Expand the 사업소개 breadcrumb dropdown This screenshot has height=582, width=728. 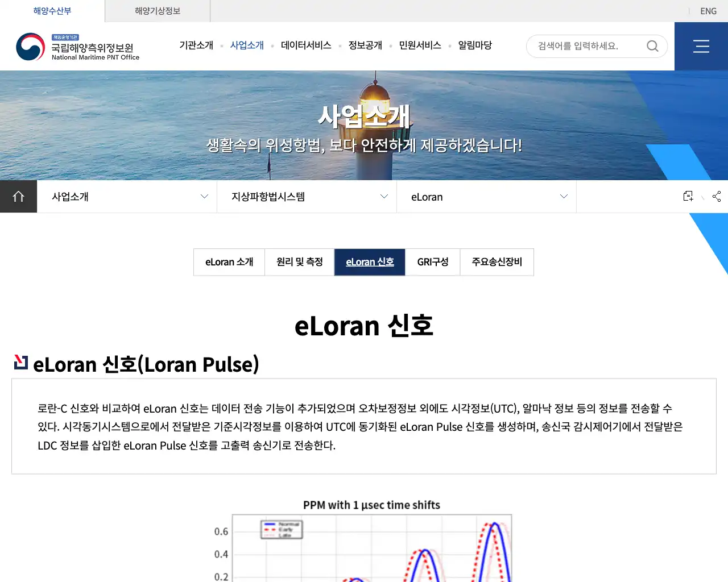(127, 197)
